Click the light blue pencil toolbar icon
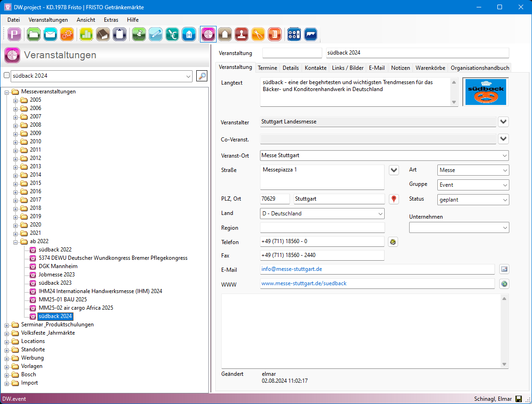This screenshot has height=404, width=532. (155, 34)
